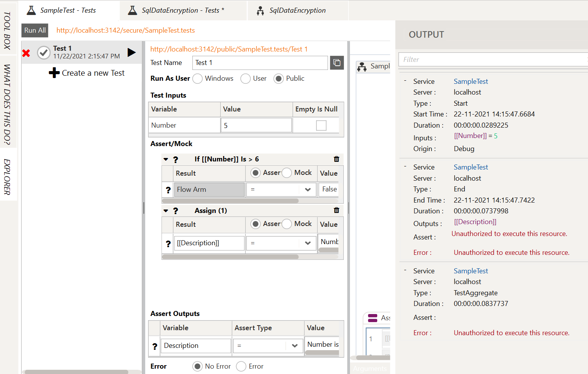Delete the Assign (1) step with trash icon
The height and width of the screenshot is (374, 588).
click(336, 210)
